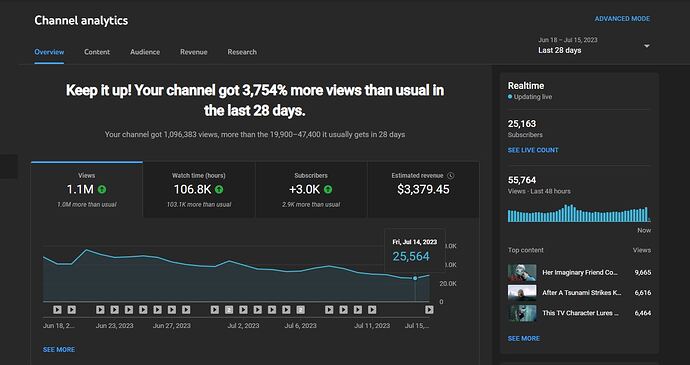Click the Channel analytics heading

(81, 20)
